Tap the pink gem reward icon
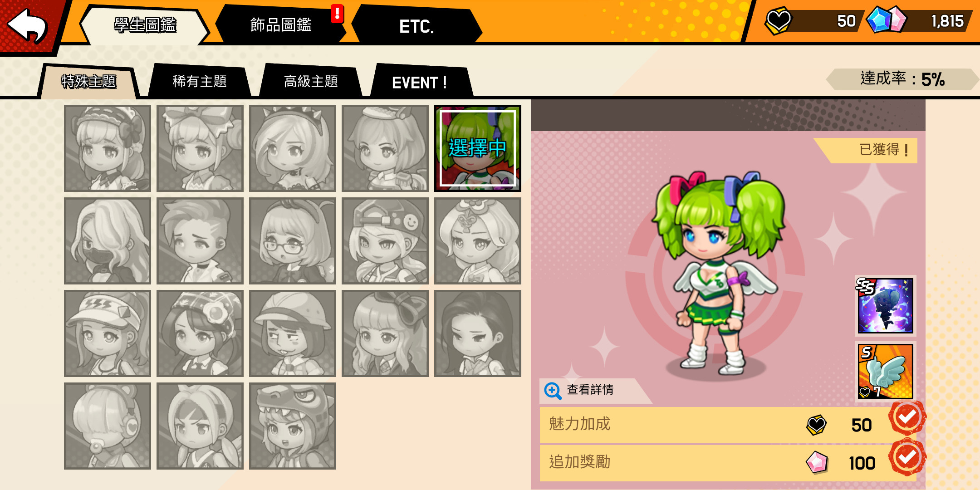Image resolution: width=980 pixels, height=490 pixels. [817, 462]
